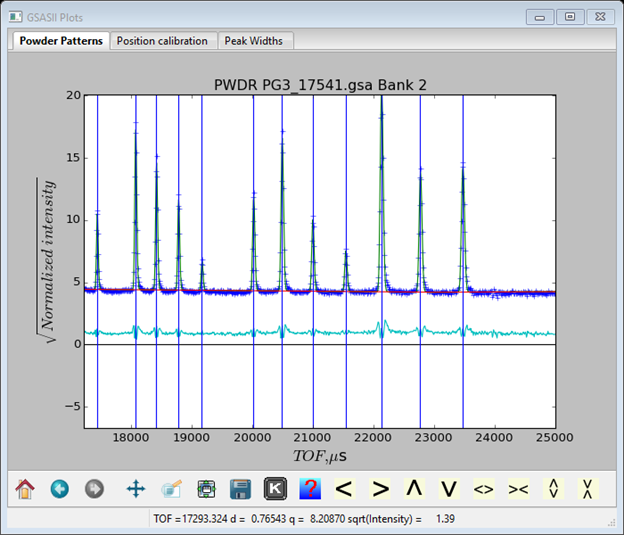Shift plot up with ^ arrow button
This screenshot has height=535, width=624.
414,489
